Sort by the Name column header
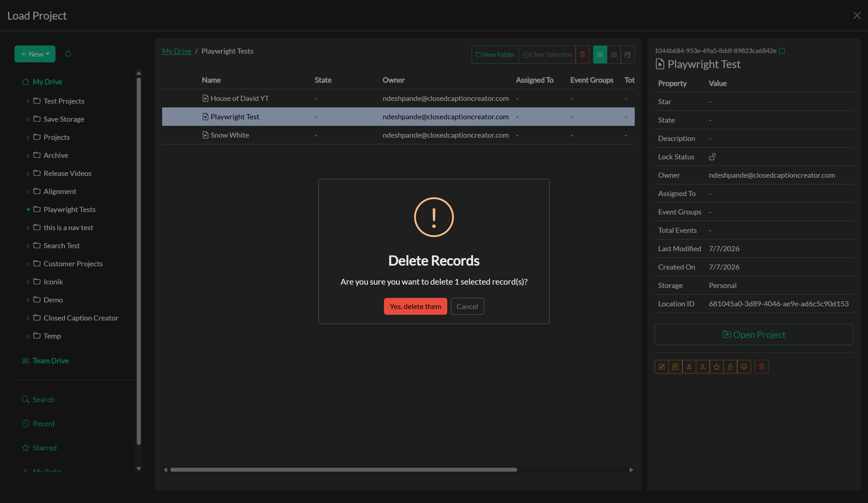This screenshot has width=868, height=503. point(211,80)
